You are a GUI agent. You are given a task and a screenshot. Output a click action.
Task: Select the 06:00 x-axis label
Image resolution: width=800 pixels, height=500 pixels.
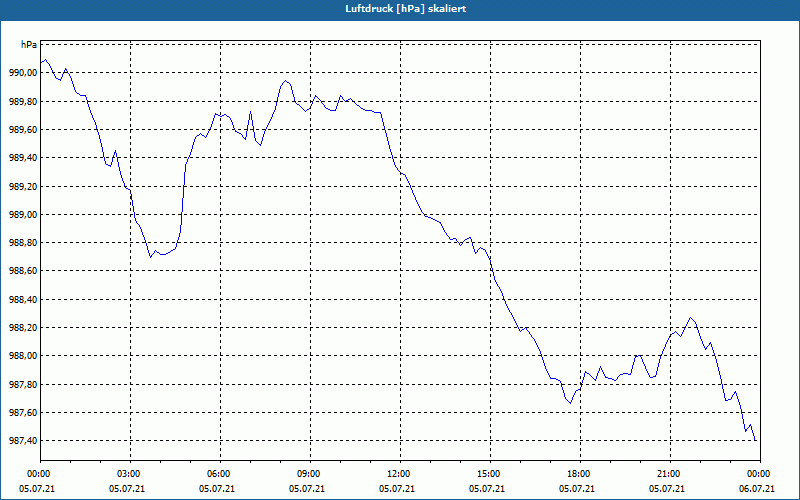220,474
